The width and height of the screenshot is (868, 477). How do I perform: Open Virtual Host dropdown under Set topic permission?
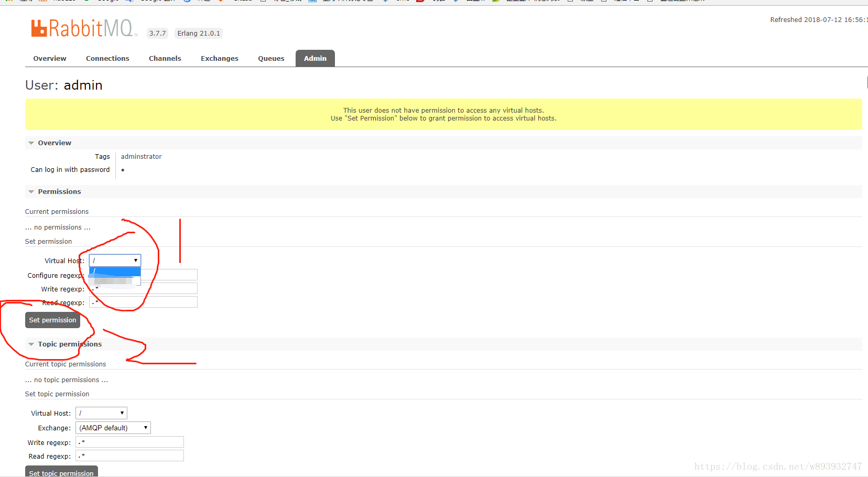click(x=101, y=413)
